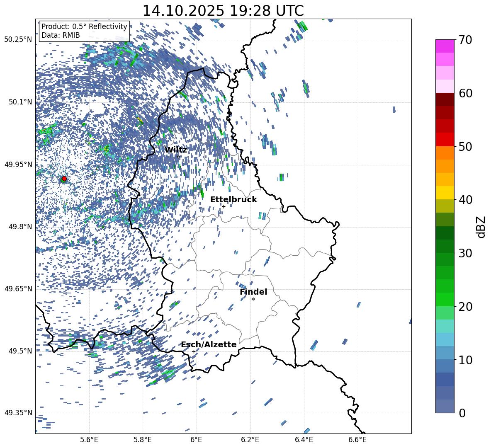Click the magenta top colorbar segment

445,46
